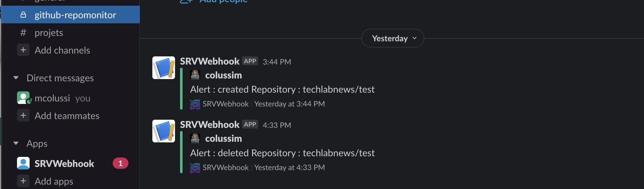Click the SRVWebhook footer icon in deleted alert
The image size is (644, 189).
coord(195,168)
